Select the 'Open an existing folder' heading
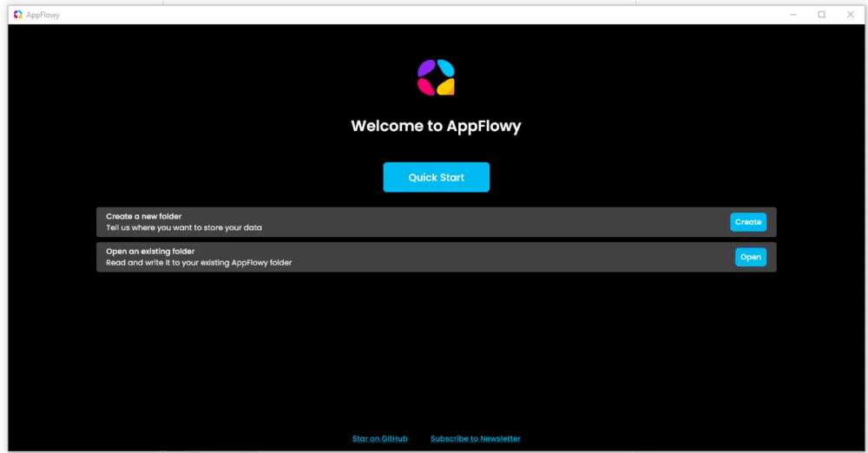Image resolution: width=868 pixels, height=453 pixels. 150,252
